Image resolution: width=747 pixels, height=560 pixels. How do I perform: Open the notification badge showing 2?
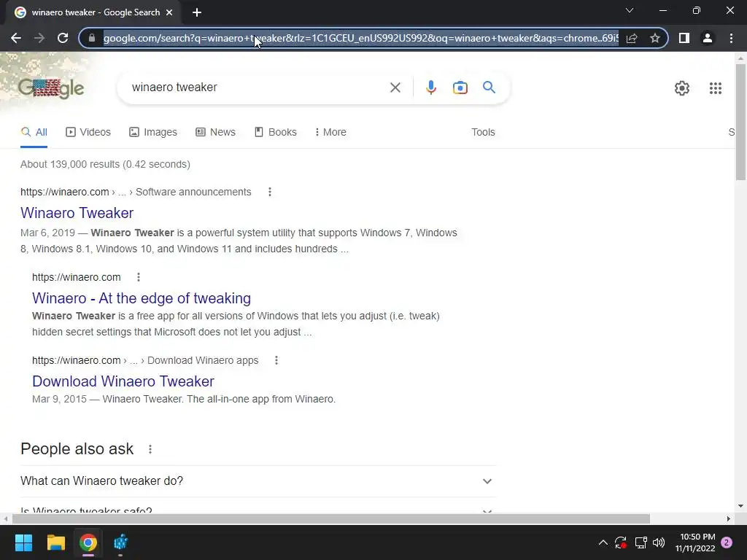point(727,542)
